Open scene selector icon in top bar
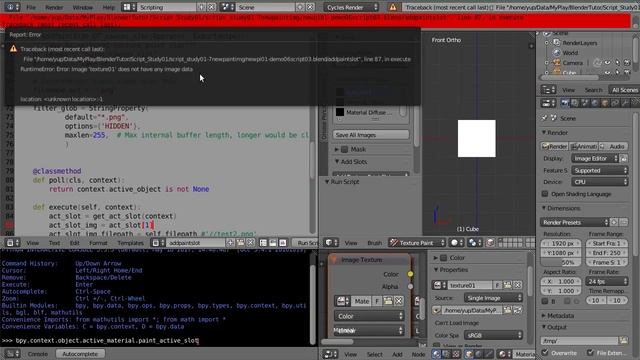The height and width of the screenshot is (360, 640). pos(227,7)
